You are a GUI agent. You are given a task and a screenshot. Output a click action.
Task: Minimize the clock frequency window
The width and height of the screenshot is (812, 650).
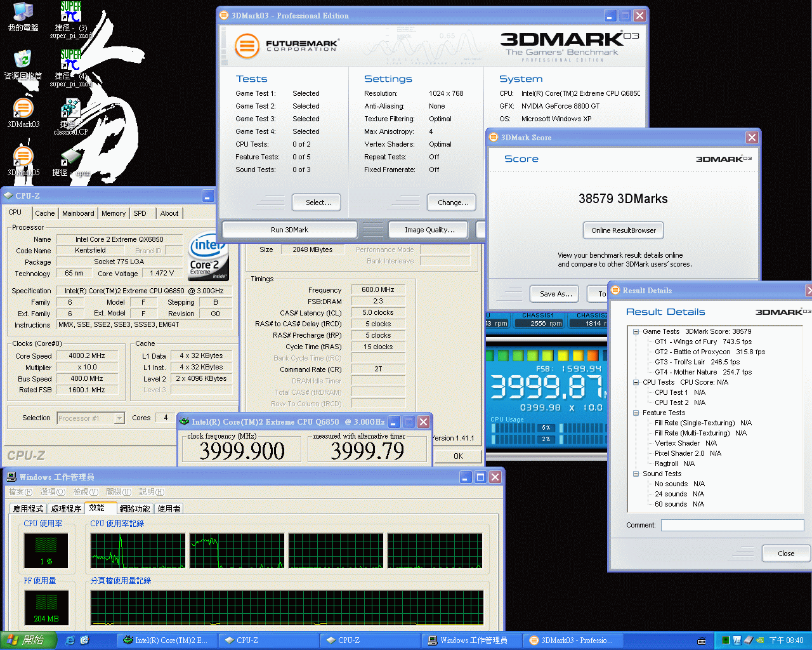394,421
